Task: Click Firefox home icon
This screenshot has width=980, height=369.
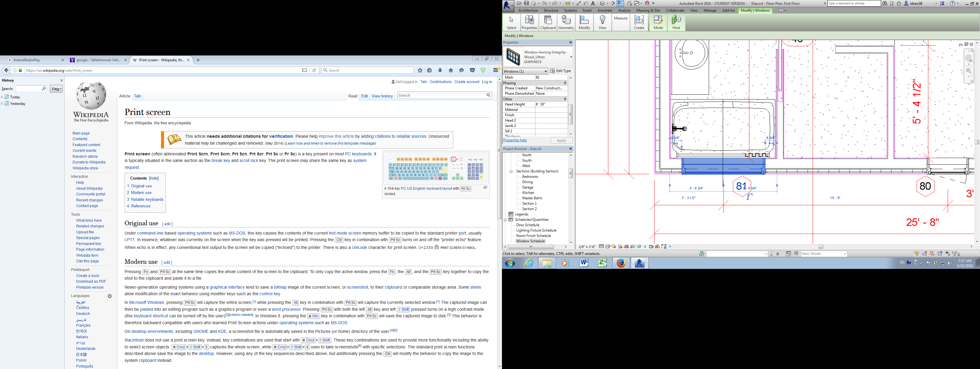Action: pyautogui.click(x=451, y=71)
